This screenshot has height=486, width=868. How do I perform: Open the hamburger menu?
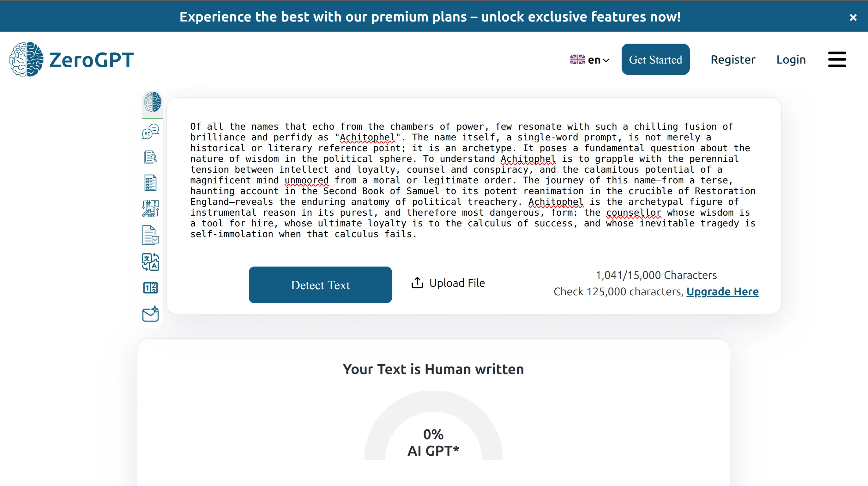837,59
